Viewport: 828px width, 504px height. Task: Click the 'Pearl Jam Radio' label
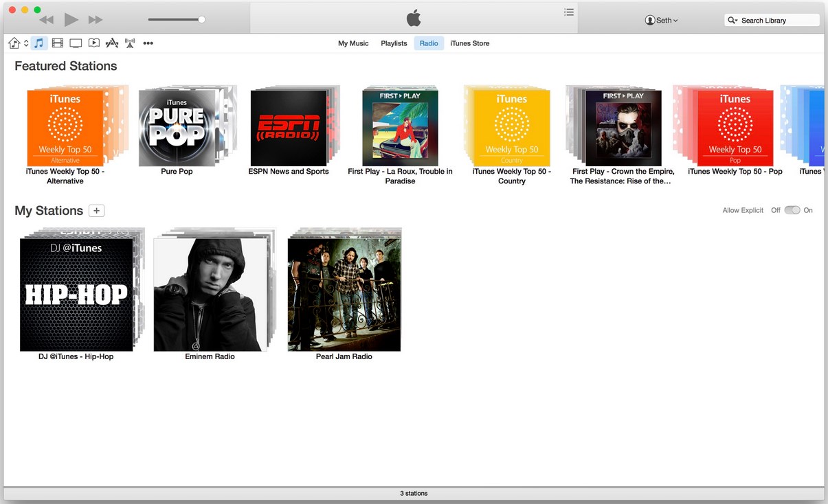[x=344, y=357]
